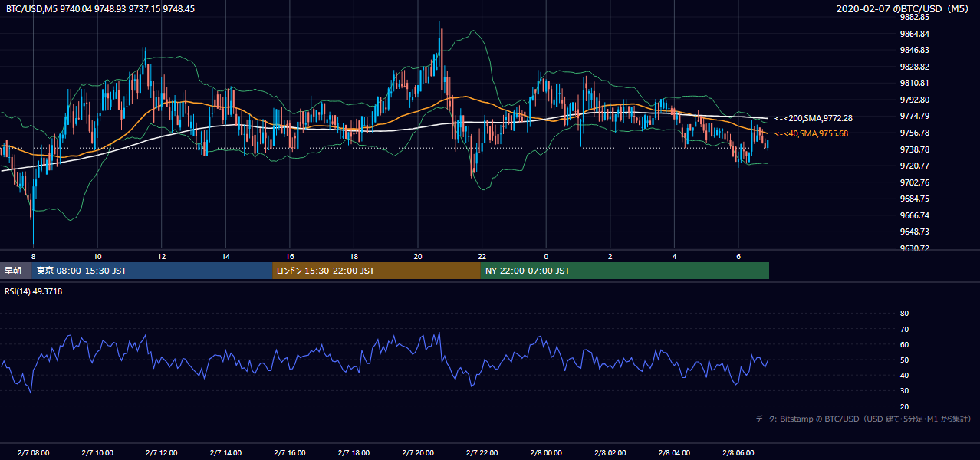Click the 2020-02-07 BTC/USD (M5) chart title
Screen dimensions: 980x460
[904, 9]
